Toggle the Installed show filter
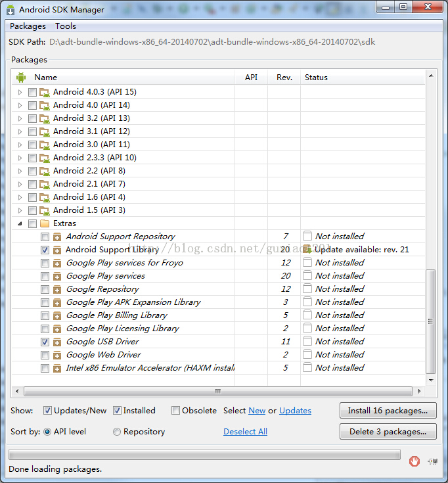The image size is (448, 483). coord(117,410)
